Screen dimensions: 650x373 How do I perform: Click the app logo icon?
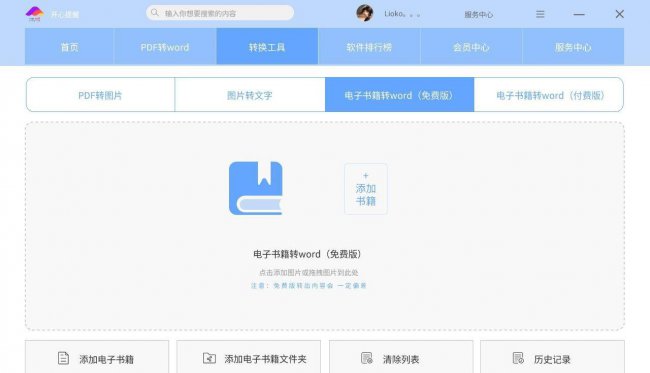(x=35, y=14)
